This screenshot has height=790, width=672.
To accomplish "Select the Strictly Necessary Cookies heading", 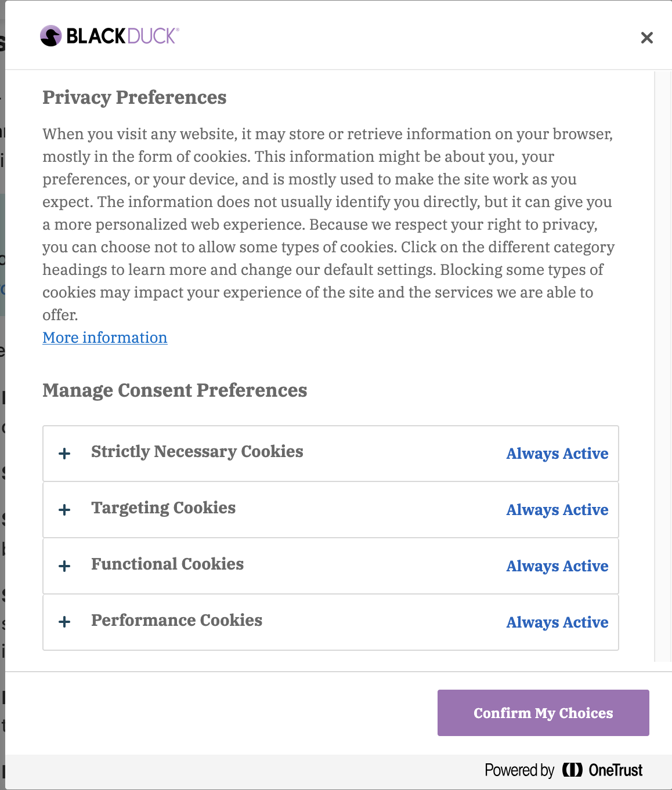I will [197, 451].
